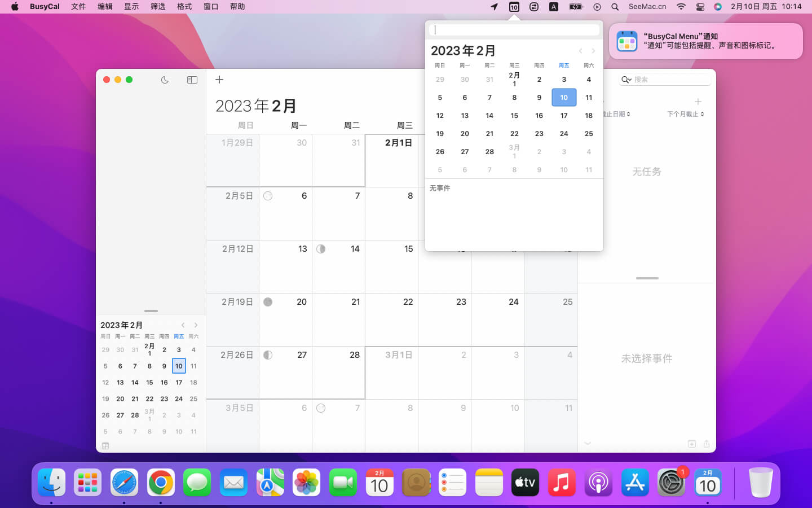Collapse the info panel with the chevron

coord(588,444)
